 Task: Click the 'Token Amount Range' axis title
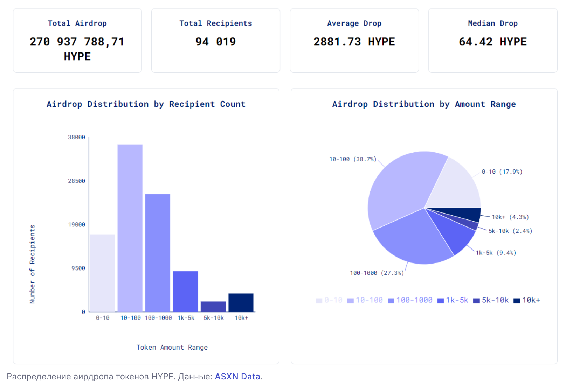[172, 348]
